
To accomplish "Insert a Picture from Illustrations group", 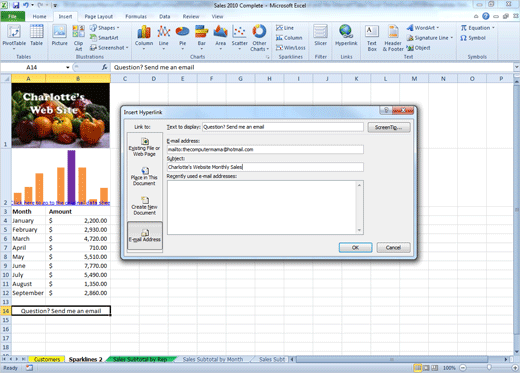I will pyautogui.click(x=59, y=36).
